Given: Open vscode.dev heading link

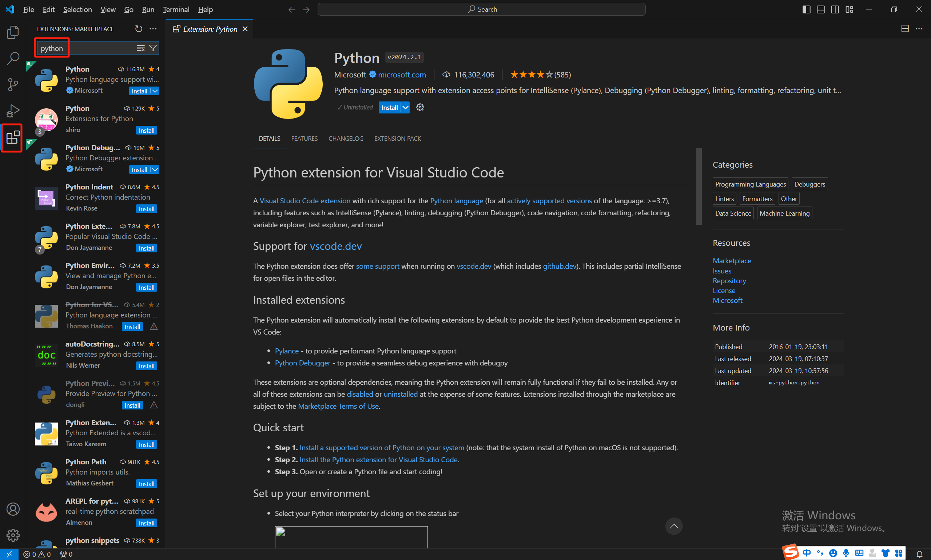Looking at the screenshot, I should (x=336, y=246).
